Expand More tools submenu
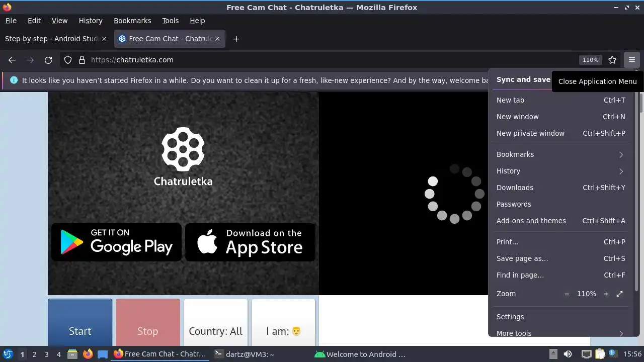This screenshot has height=362, width=644. tap(560, 333)
